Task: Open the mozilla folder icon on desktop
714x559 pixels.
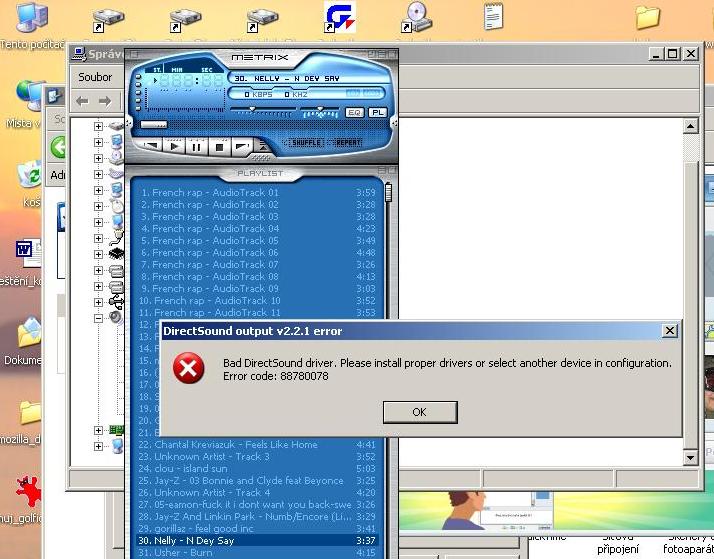Action: [30, 412]
